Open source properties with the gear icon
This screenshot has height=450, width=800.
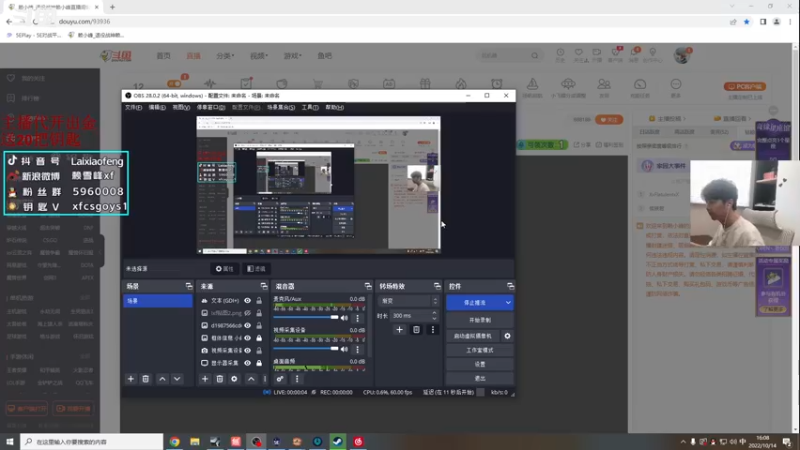pyautogui.click(x=234, y=379)
